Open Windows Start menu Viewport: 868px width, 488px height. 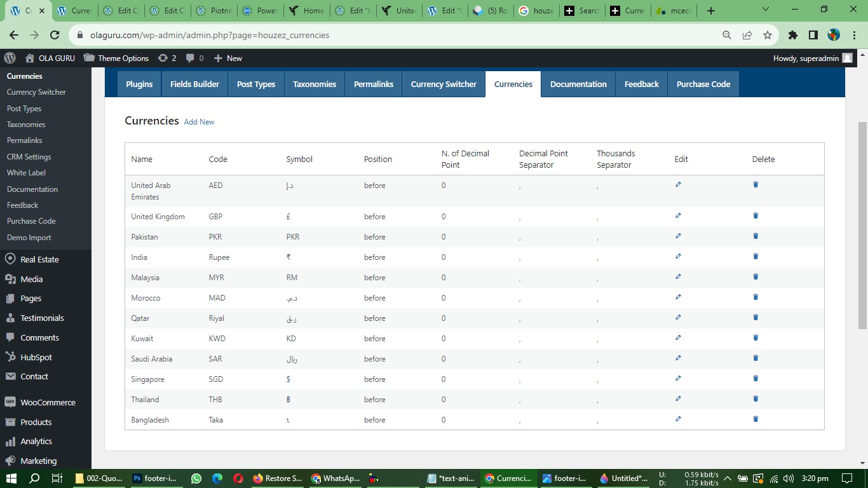[11, 478]
